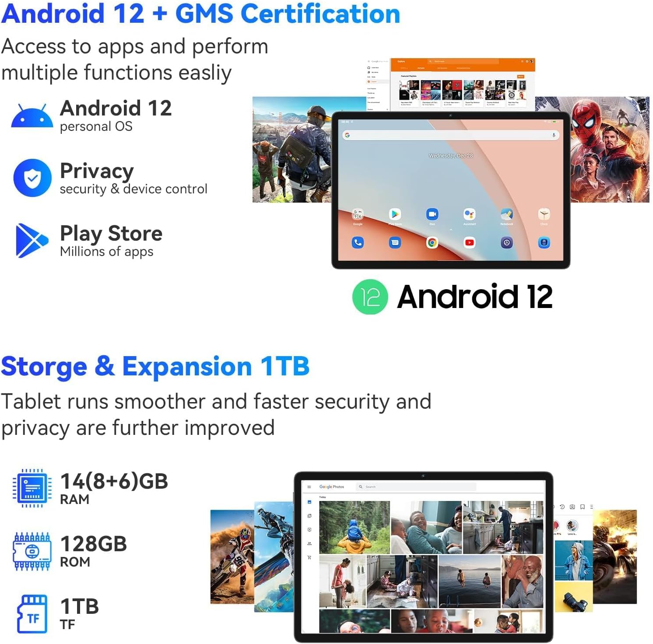
Task: Open the Messages app in the dock
Action: coord(395,242)
